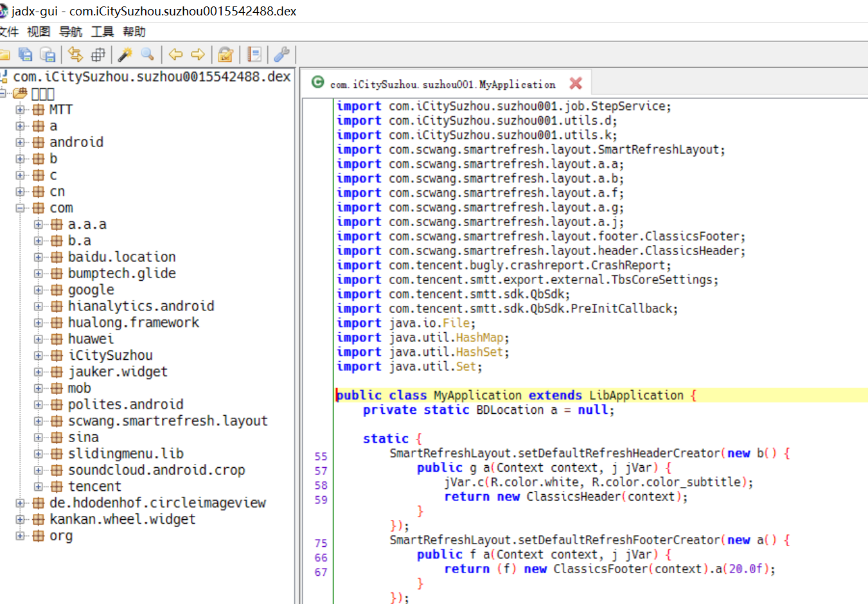
Task: Click the package icon beside mob
Action: point(57,388)
